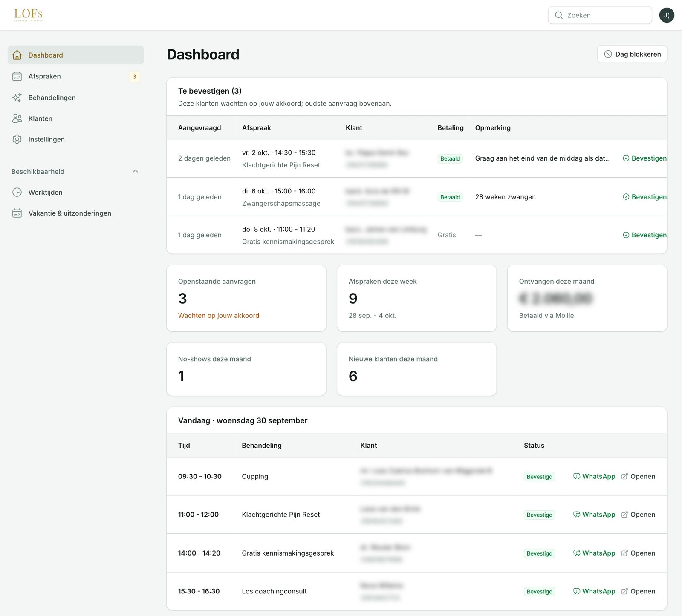Open WhatsApp for 14:00 Gratis kennismakingsgesprek

(594, 553)
